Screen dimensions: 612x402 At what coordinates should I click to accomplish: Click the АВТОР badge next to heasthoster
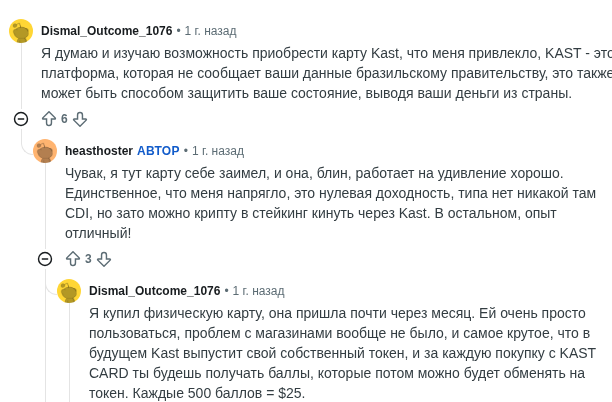pos(158,151)
